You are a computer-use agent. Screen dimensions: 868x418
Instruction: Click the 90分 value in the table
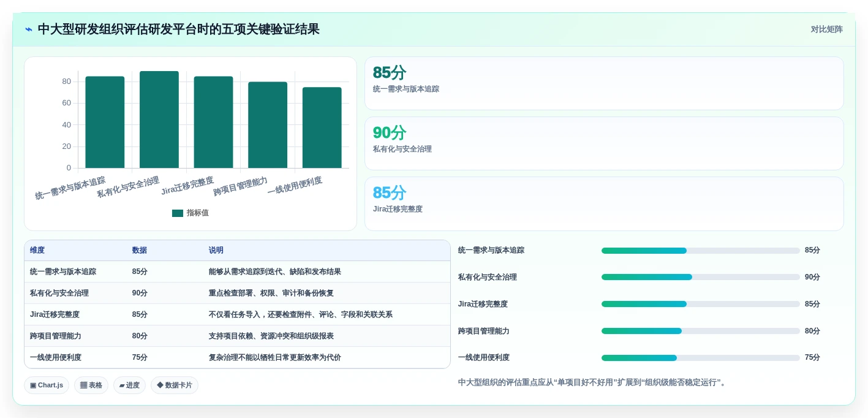tap(140, 294)
